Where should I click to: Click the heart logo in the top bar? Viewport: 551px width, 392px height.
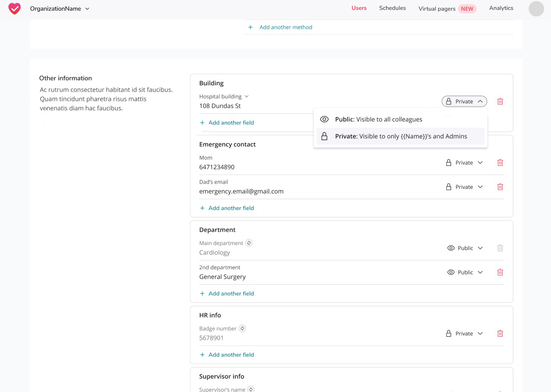tap(14, 8)
